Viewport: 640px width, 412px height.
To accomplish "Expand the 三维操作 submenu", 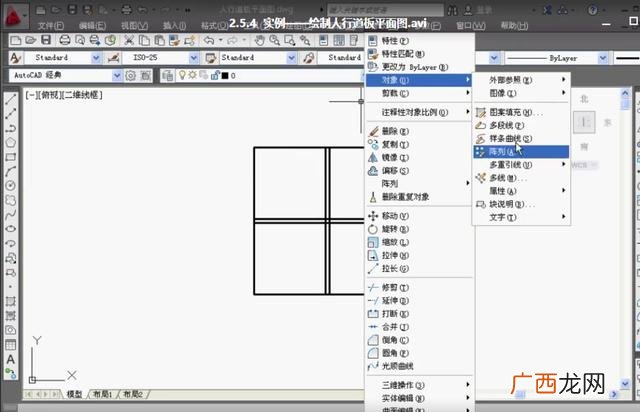I will pyautogui.click(x=420, y=385).
